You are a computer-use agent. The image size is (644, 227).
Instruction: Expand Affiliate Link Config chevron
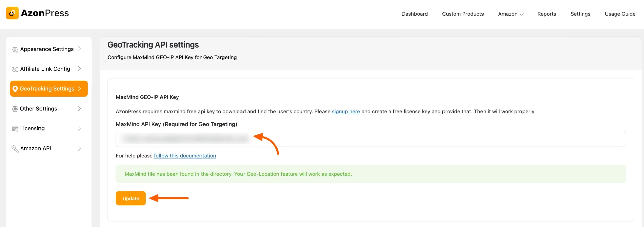click(79, 69)
